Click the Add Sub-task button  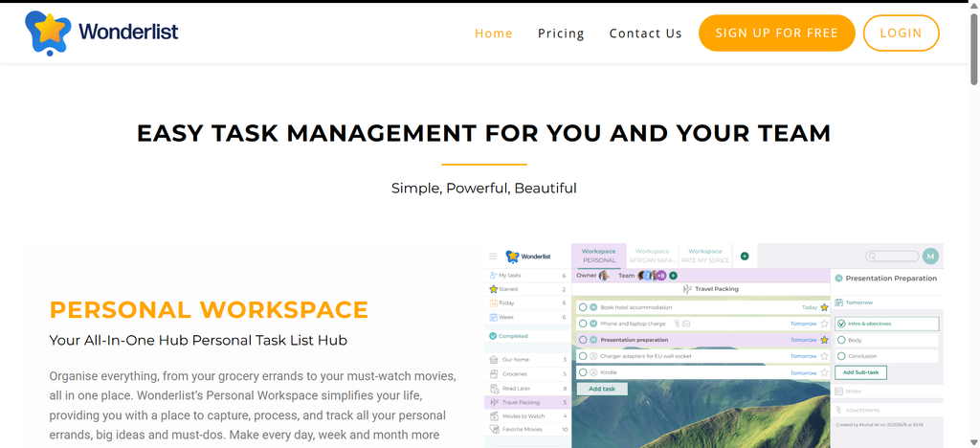(x=860, y=372)
